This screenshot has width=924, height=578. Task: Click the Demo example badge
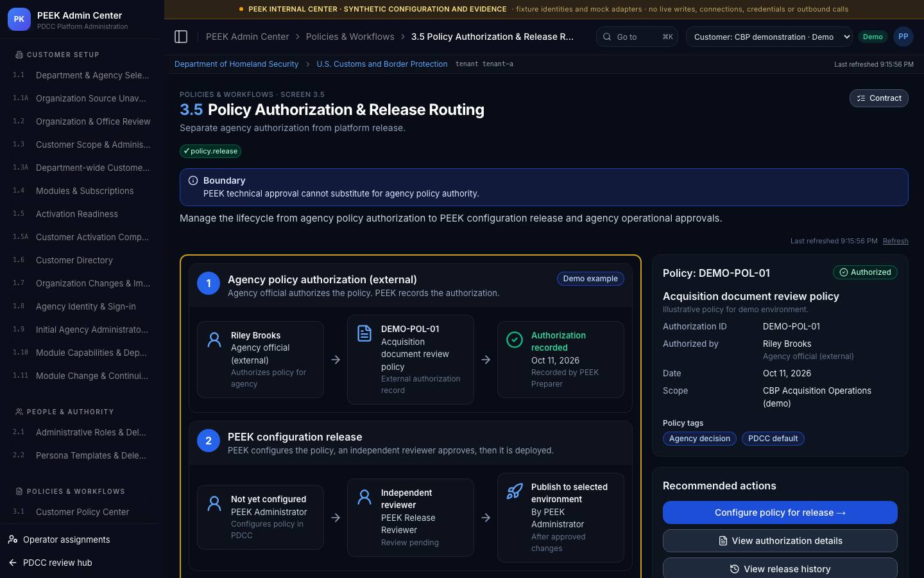(590, 279)
